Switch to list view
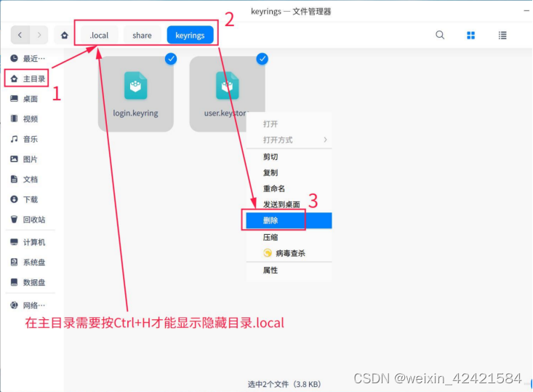This screenshot has height=392, width=533. (502, 35)
